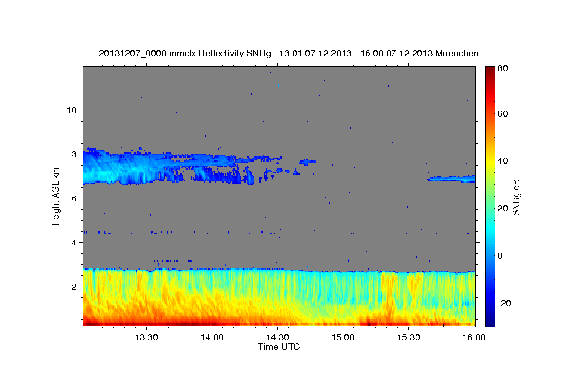Click the plot title text
The width and height of the screenshot is (588, 392).
pos(289,53)
